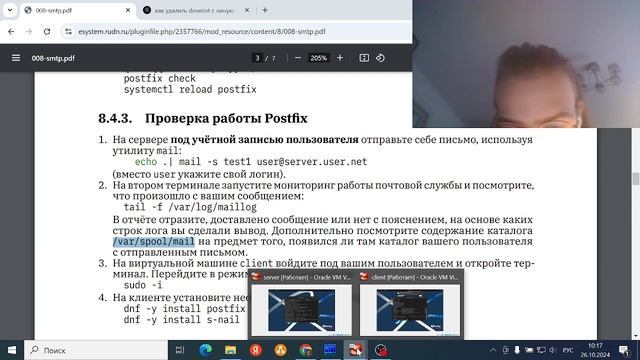Click the sudo -i command text

click(143, 285)
